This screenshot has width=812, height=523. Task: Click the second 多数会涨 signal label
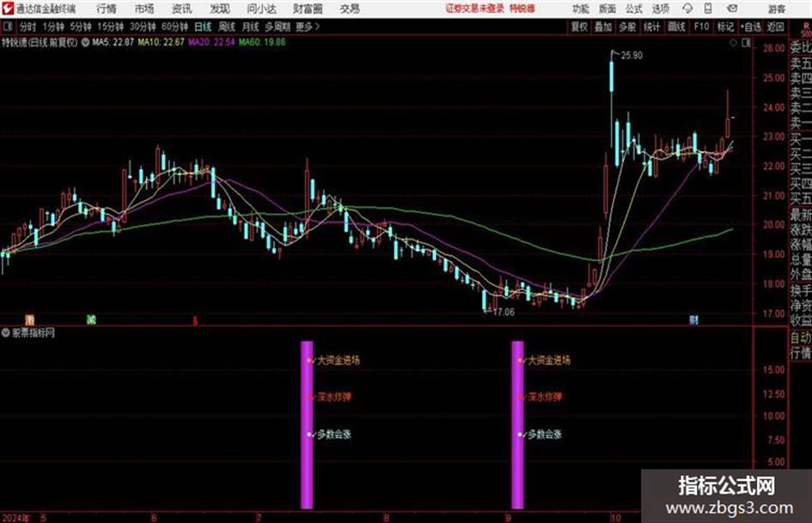(x=545, y=435)
